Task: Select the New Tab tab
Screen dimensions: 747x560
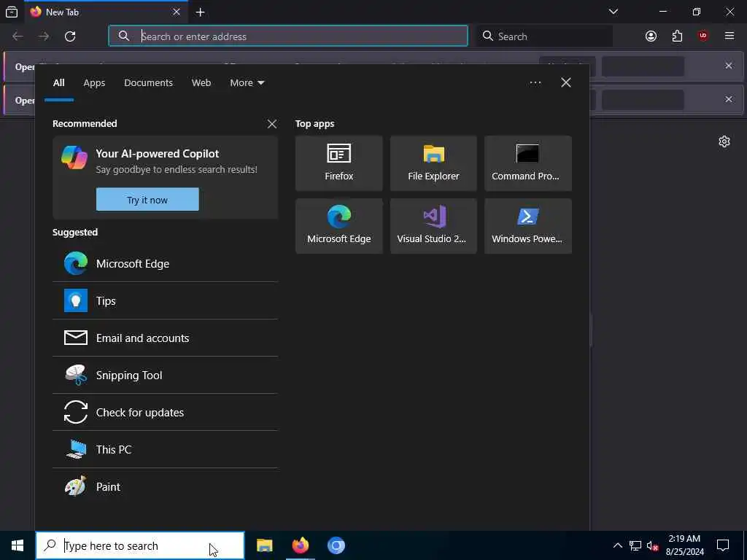Action: coord(106,12)
